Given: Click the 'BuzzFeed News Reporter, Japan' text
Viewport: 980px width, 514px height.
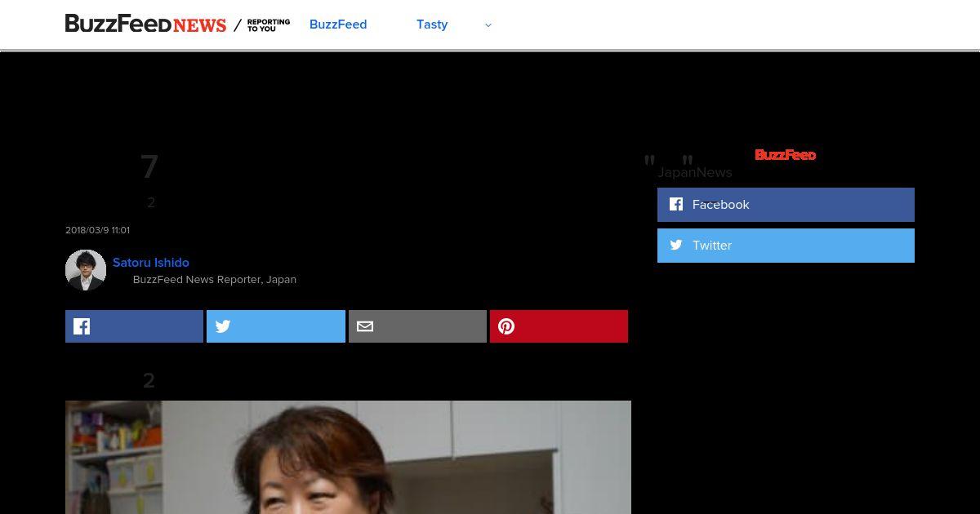Looking at the screenshot, I should pyautogui.click(x=215, y=280).
